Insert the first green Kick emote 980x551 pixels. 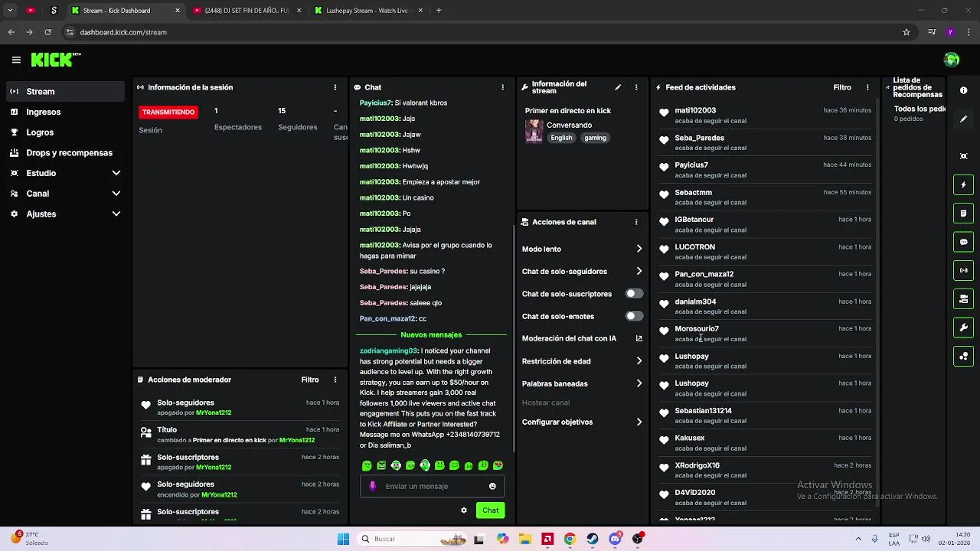click(x=367, y=465)
